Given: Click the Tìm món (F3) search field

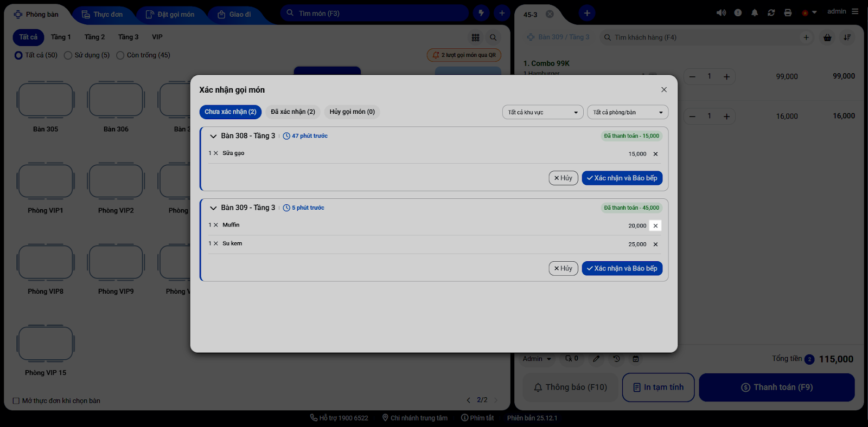Looking at the screenshot, I should pyautogui.click(x=374, y=13).
